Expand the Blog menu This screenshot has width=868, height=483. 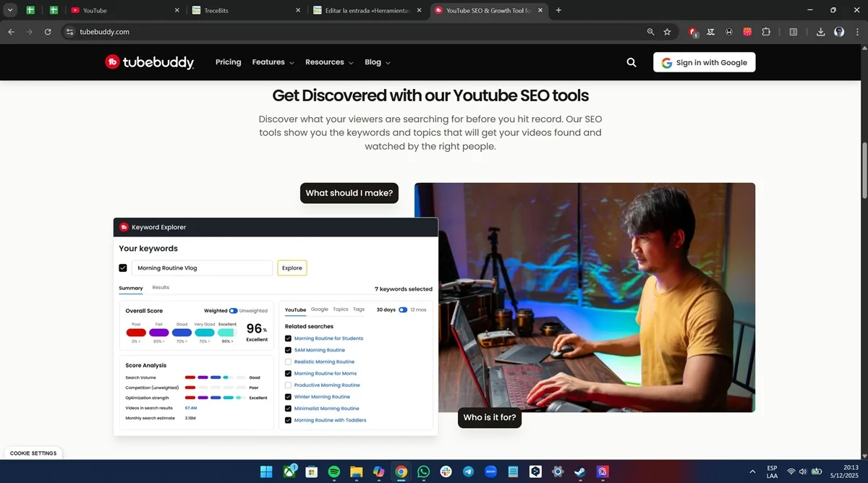tap(377, 62)
